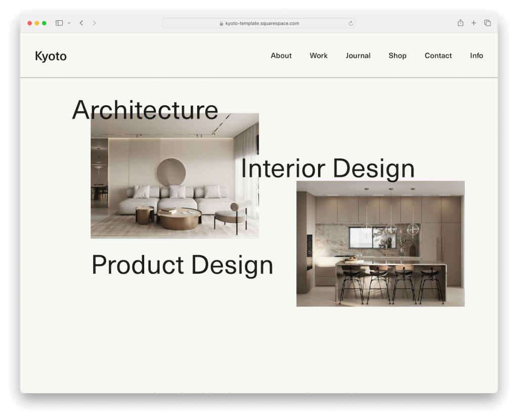Click the Kyoto site logo
518x420 pixels.
(51, 56)
